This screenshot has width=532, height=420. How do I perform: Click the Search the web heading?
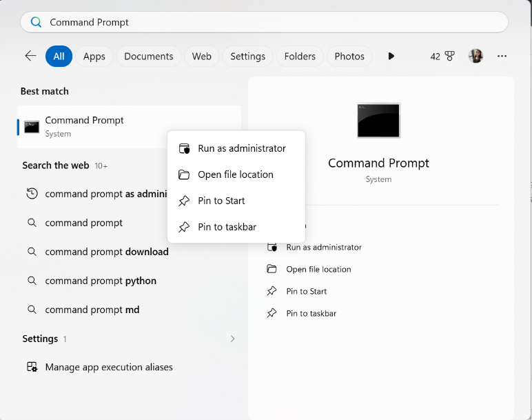pos(56,166)
